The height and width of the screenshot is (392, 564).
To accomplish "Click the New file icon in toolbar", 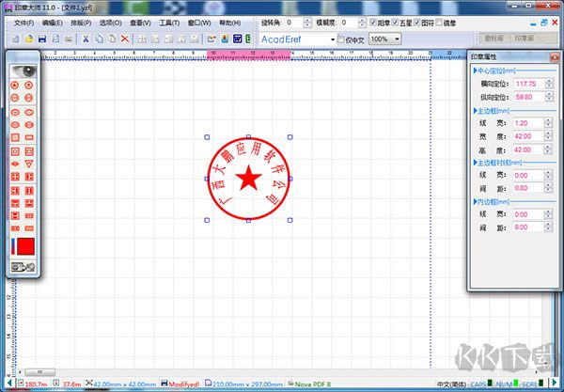I will pos(17,39).
